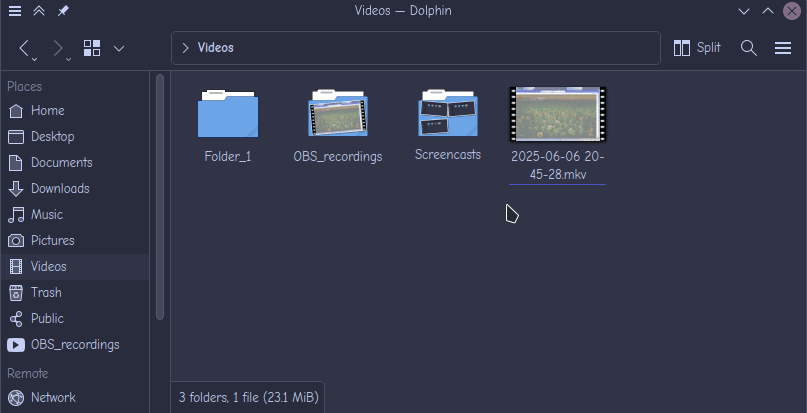Go to Downloads in Places panel
807x413 pixels.
tap(60, 188)
